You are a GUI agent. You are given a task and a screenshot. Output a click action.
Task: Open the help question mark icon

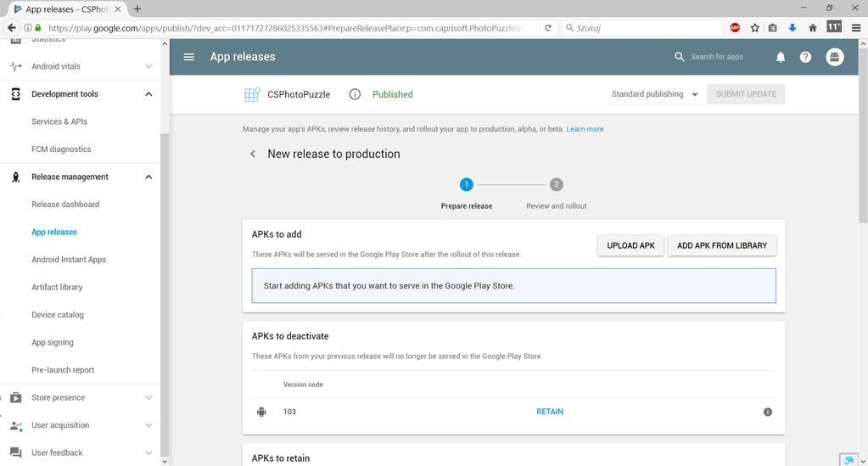tap(805, 57)
